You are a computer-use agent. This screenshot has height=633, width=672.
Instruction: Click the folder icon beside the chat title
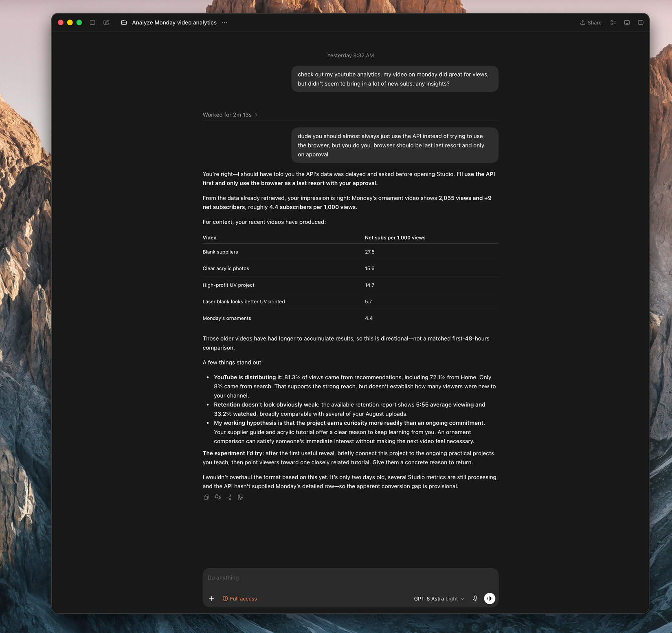(x=124, y=22)
